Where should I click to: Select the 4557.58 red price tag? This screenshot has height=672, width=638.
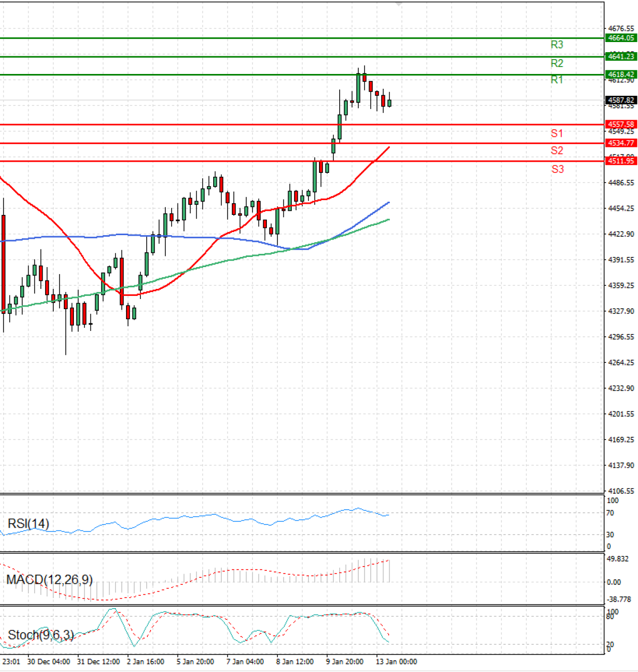point(620,125)
